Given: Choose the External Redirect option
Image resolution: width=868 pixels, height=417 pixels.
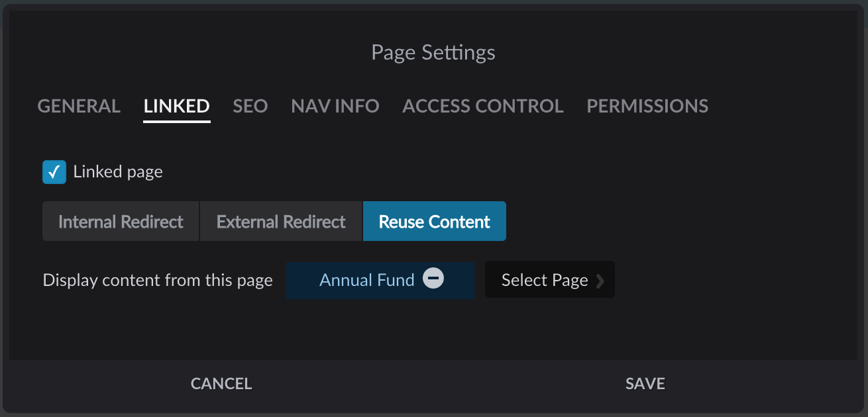Looking at the screenshot, I should 281,221.
